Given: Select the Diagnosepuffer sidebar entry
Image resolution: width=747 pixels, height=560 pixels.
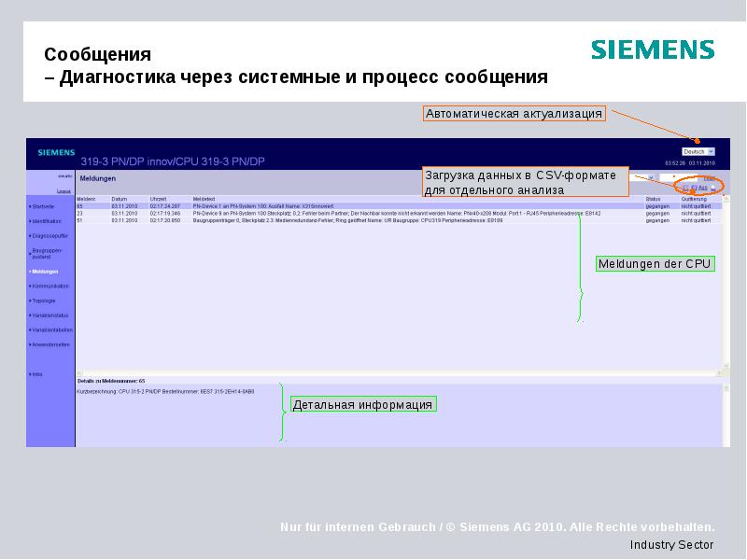Looking at the screenshot, I should 53,236.
